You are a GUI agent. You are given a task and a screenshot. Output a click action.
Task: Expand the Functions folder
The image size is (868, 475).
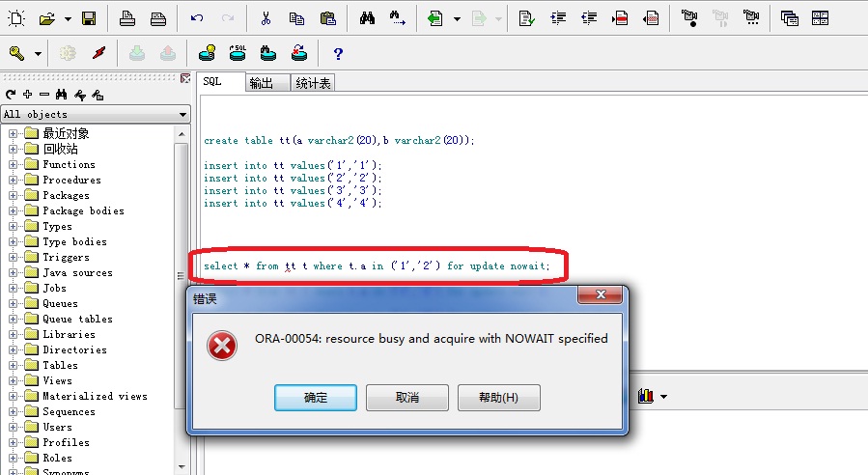tap(13, 164)
